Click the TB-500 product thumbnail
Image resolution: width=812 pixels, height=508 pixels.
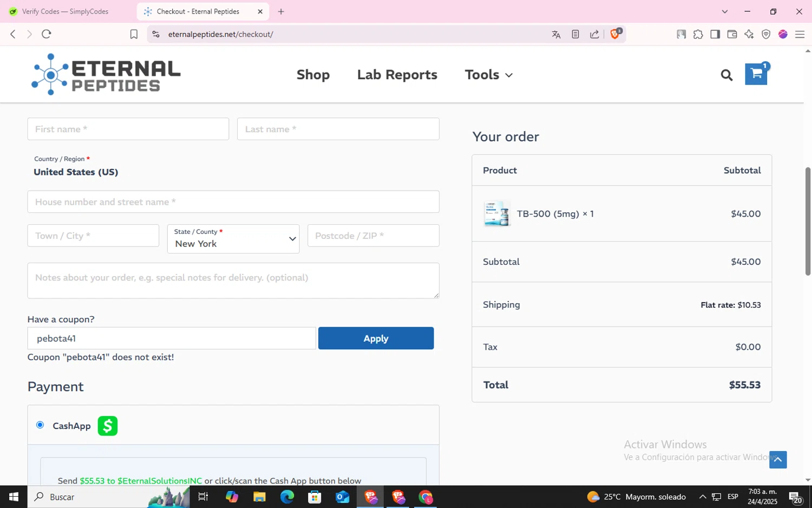(496, 213)
